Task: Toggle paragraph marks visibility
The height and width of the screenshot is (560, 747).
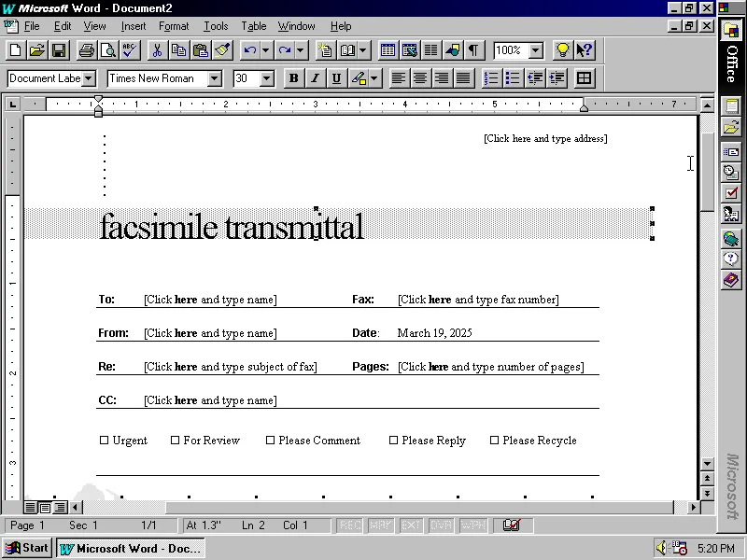Action: [x=472, y=49]
